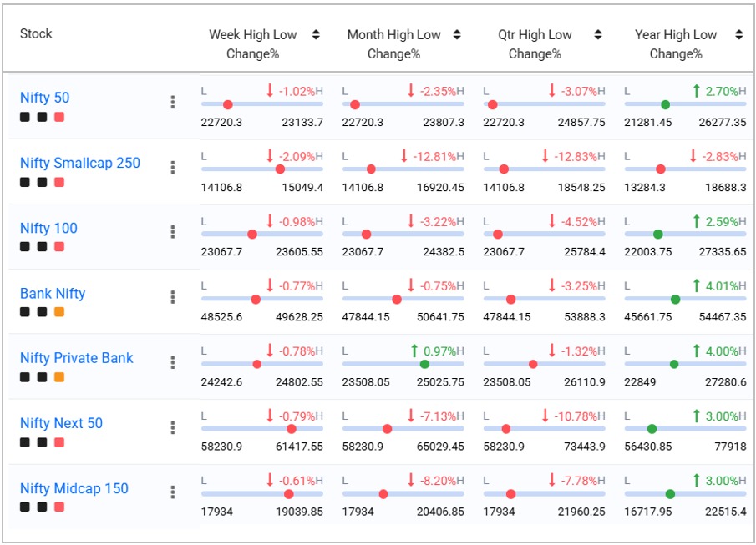Click the first black square under Bank Nifty
The image size is (756, 545).
click(25, 312)
